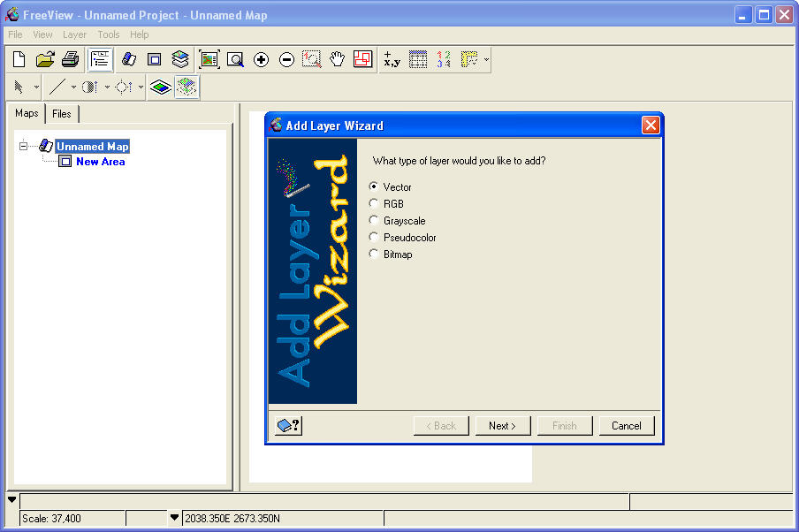The width and height of the screenshot is (799, 532).
Task: Click the Scale: 37,400 field
Action: click(72, 518)
